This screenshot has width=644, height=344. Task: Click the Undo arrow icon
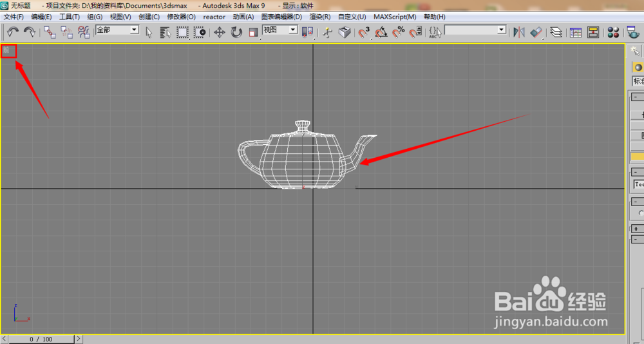(13, 32)
